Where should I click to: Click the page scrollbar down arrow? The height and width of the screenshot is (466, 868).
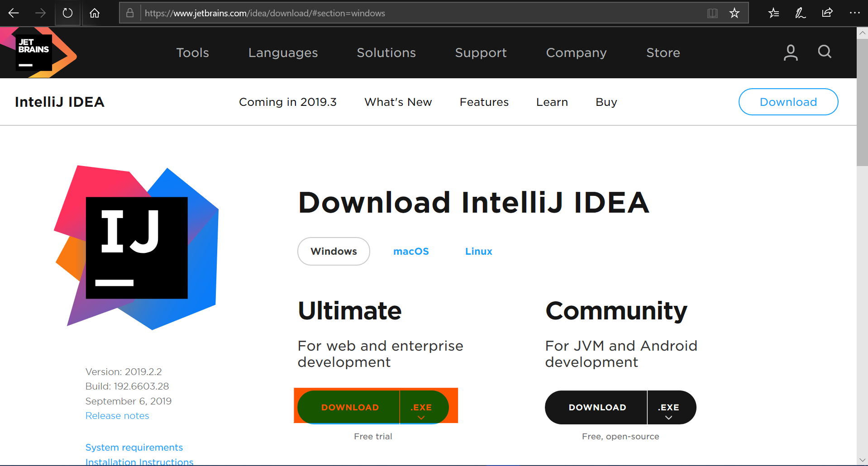pyautogui.click(x=862, y=460)
